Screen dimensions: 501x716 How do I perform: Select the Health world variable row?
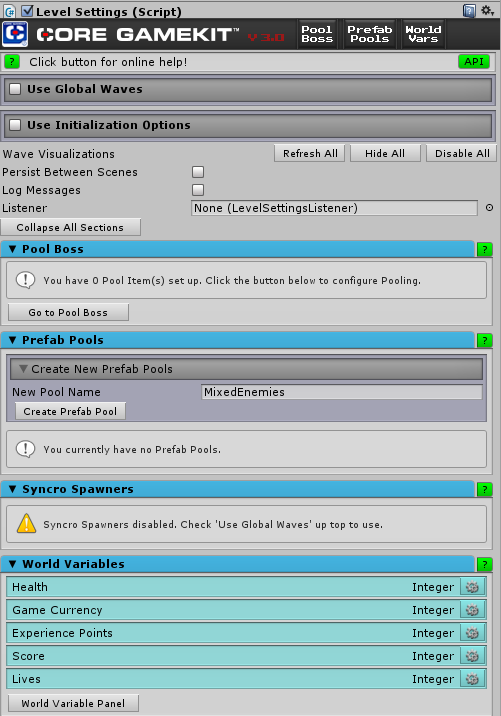point(246,587)
